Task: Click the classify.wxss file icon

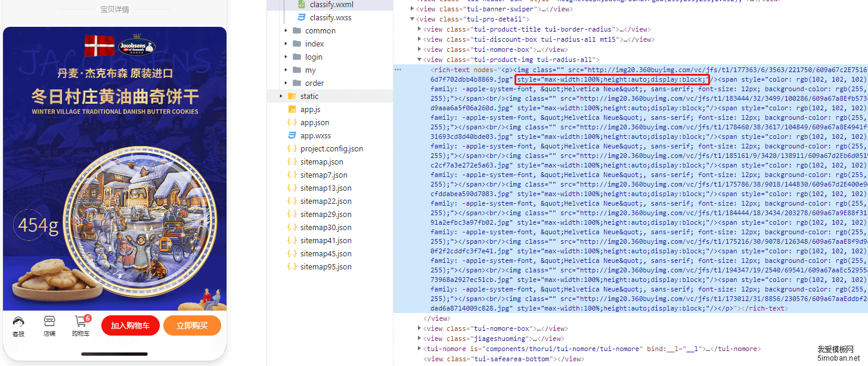Action: coord(302,18)
